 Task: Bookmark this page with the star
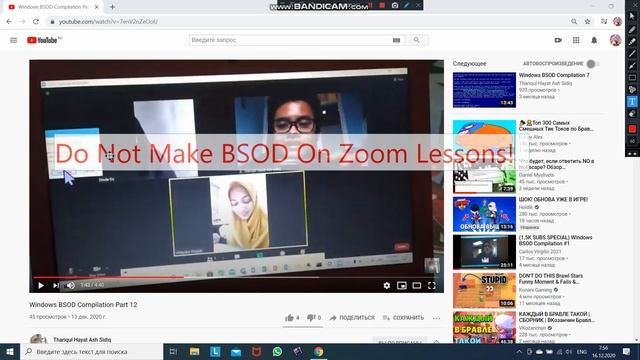pos(587,22)
